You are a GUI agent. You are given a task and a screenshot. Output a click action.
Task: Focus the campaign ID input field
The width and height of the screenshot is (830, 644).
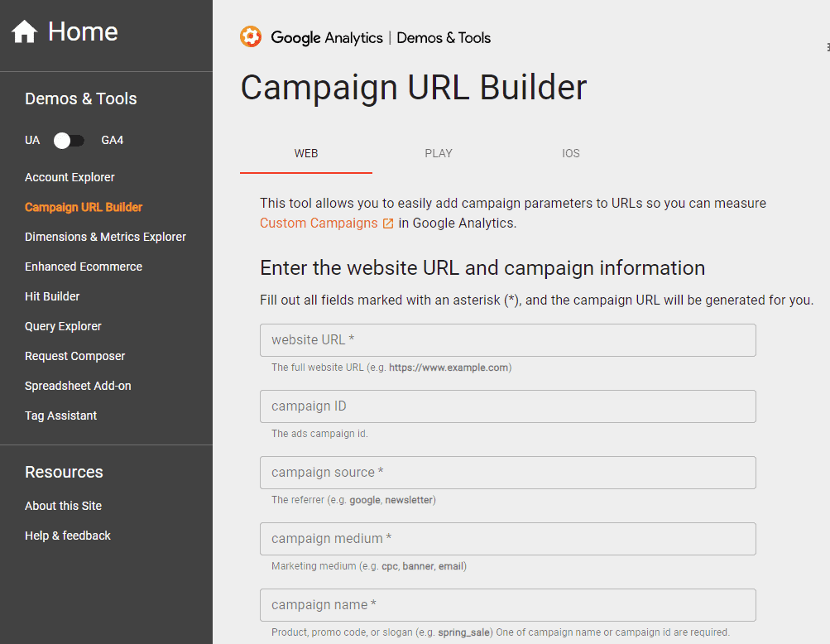[507, 406]
